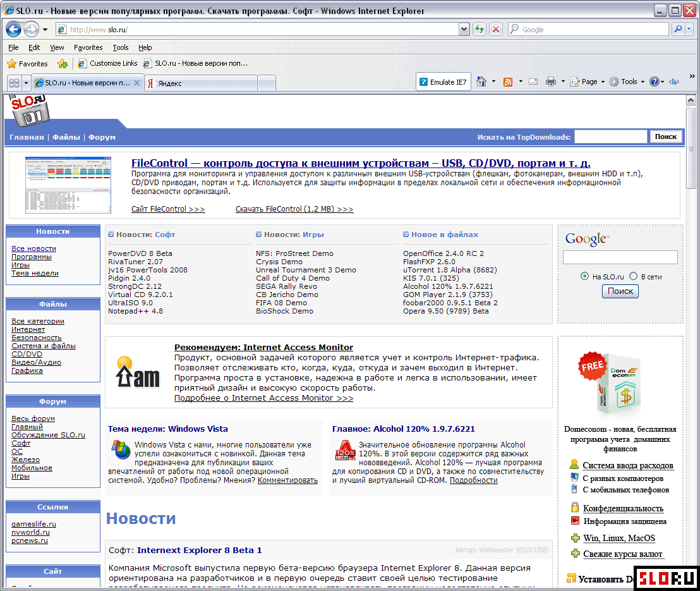Click the Add to Favorites Bar star icon
The width and height of the screenshot is (700, 591).
pos(63,64)
